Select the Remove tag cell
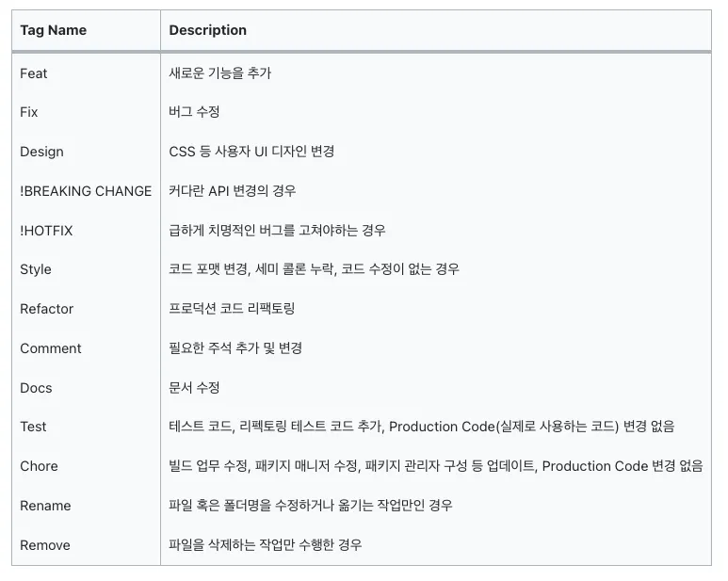This screenshot has width=728, height=581. (45, 545)
